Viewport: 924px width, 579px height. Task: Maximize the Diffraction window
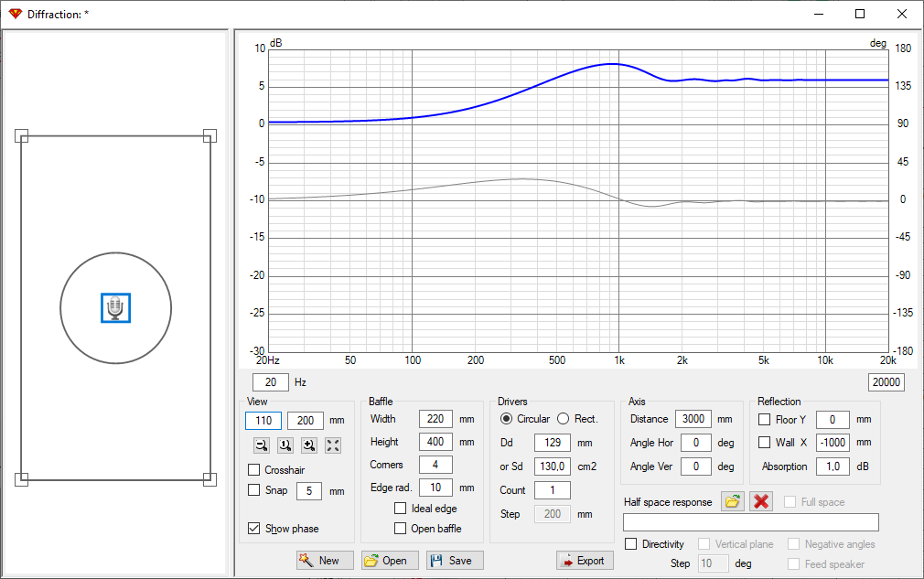coord(860,14)
